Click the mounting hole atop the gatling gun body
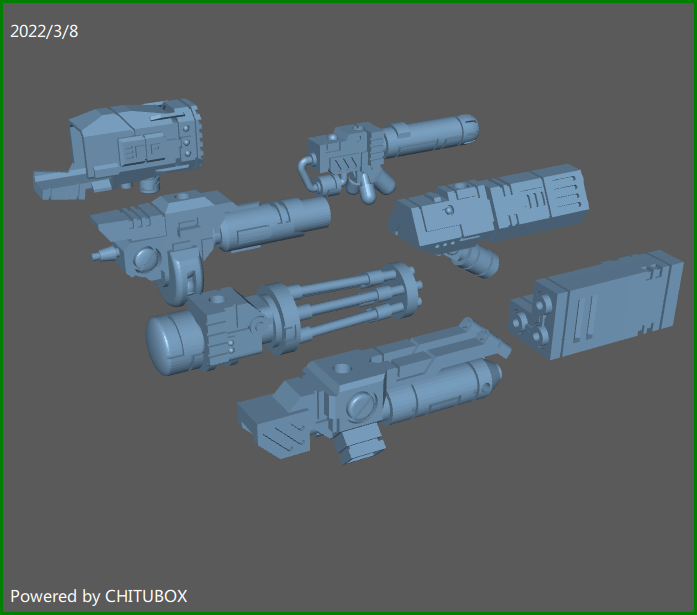The width and height of the screenshot is (697, 615). [217, 300]
